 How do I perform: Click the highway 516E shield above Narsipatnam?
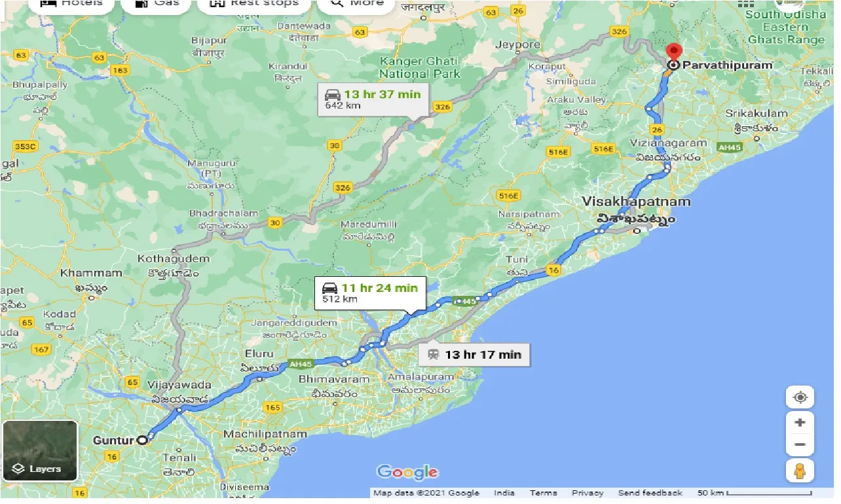508,196
